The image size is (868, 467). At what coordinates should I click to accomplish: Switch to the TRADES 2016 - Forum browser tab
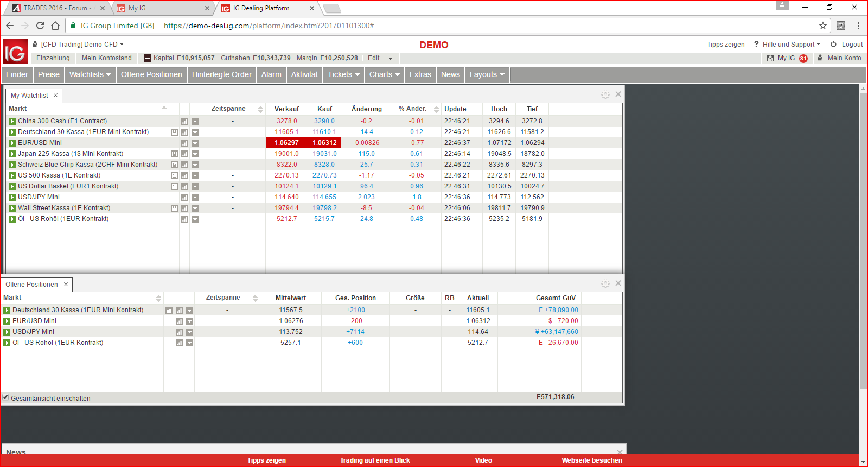[x=58, y=8]
